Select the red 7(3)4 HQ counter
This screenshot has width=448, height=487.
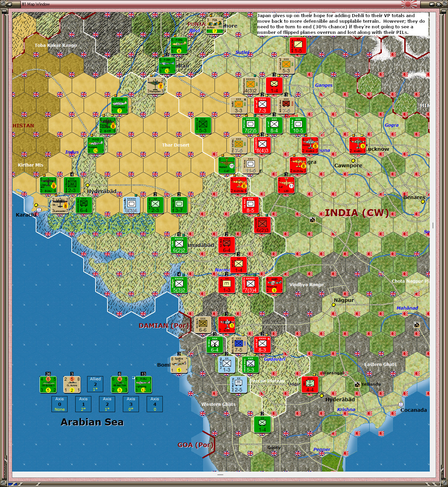point(251,285)
